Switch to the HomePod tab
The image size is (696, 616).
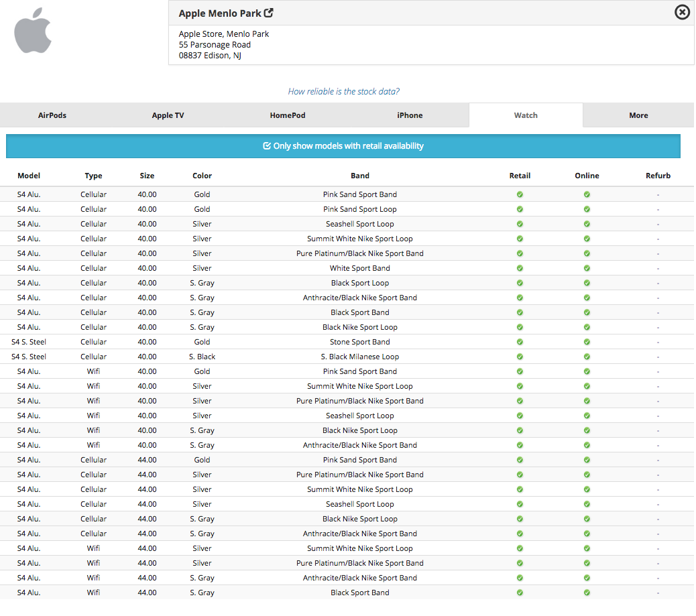(x=288, y=115)
